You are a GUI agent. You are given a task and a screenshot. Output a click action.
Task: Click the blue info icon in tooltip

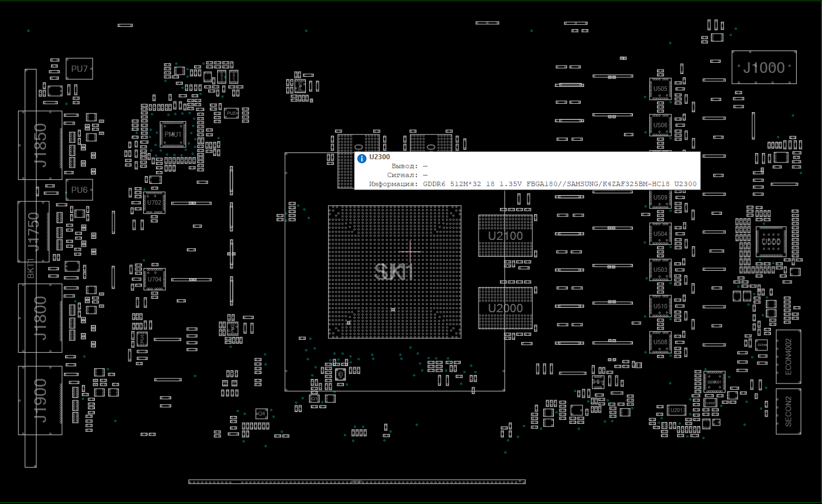tap(362, 159)
